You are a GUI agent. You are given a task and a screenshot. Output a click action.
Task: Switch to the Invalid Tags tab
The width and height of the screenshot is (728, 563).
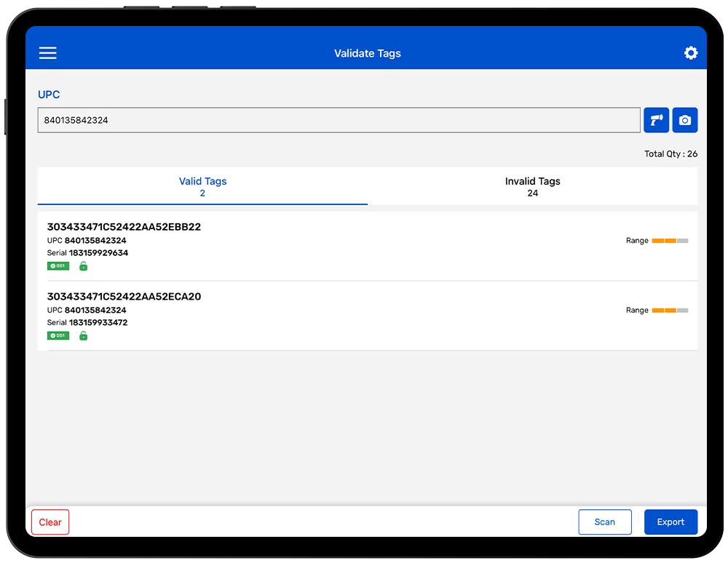click(532, 187)
